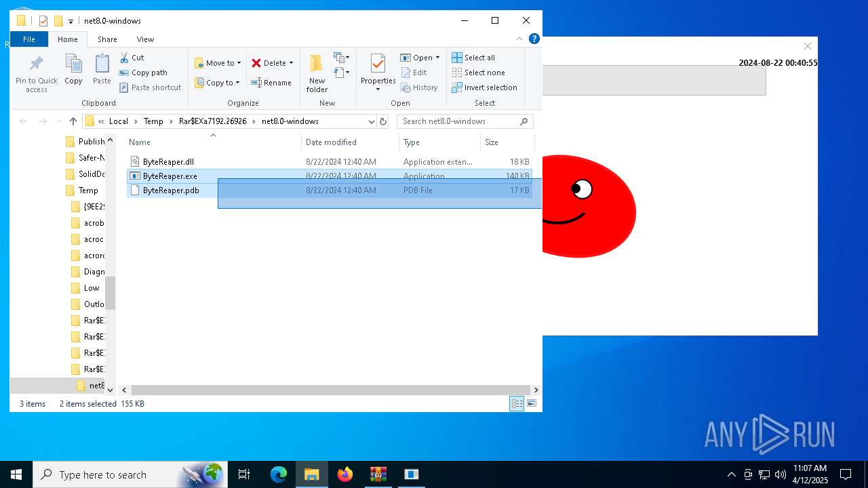Open the Move to dropdown
868x488 pixels.
click(x=218, y=63)
